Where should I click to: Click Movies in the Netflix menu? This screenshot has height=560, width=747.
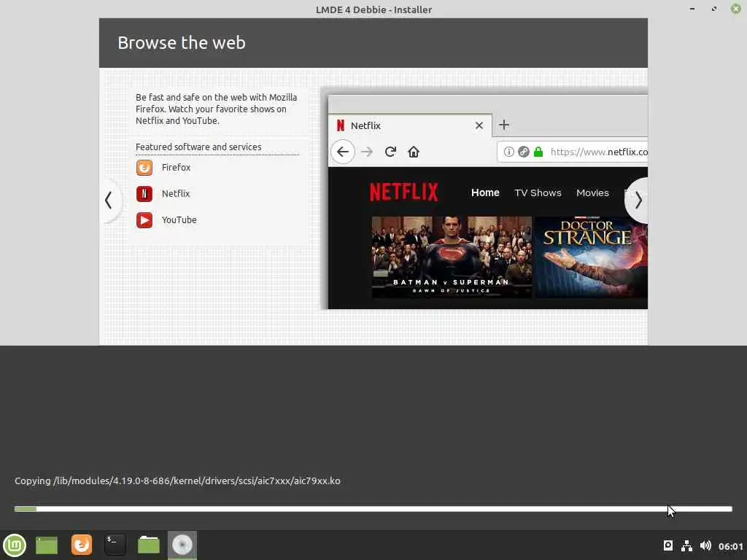(592, 192)
